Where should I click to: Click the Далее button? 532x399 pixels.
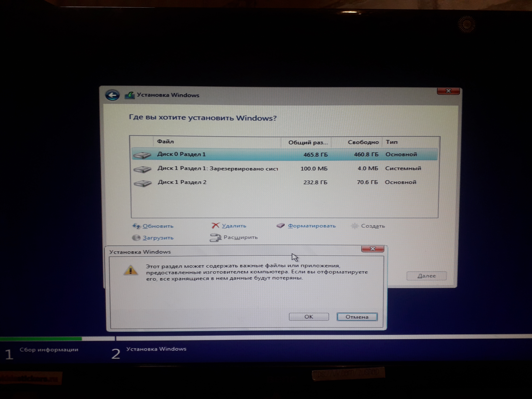426,276
